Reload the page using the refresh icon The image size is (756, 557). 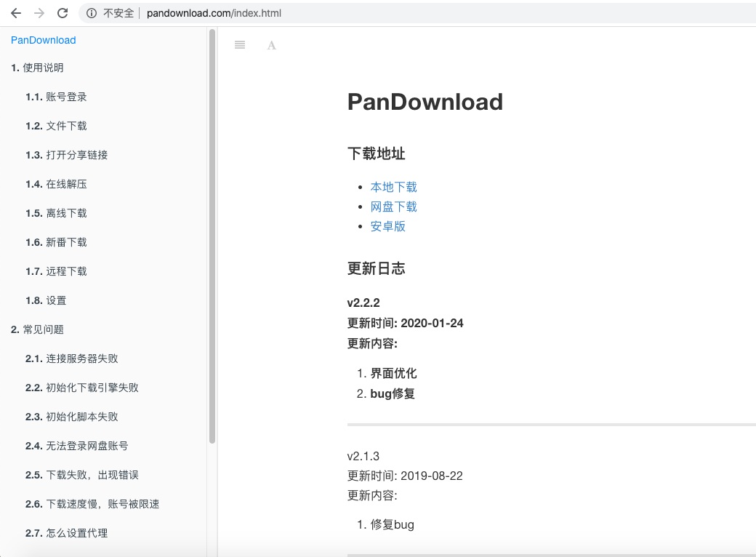coord(61,12)
